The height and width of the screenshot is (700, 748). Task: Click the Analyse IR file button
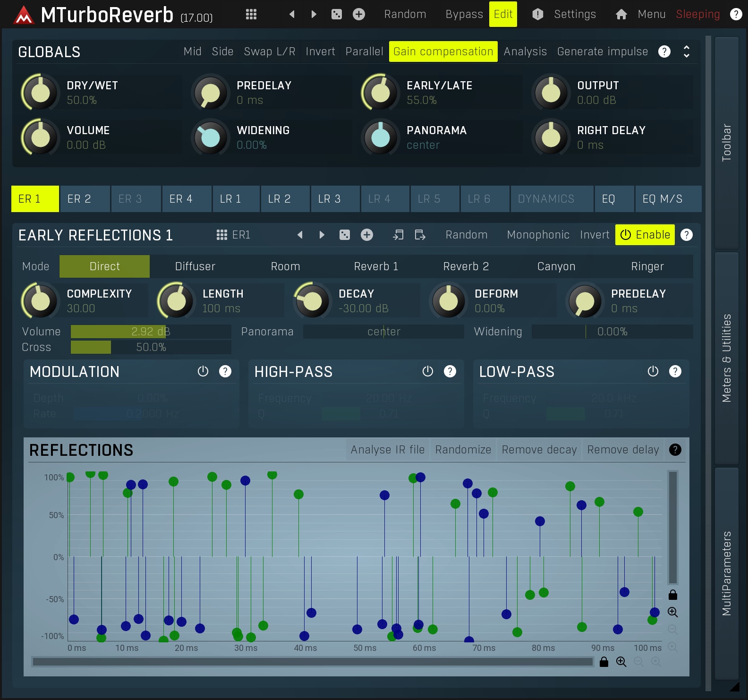pyautogui.click(x=387, y=450)
